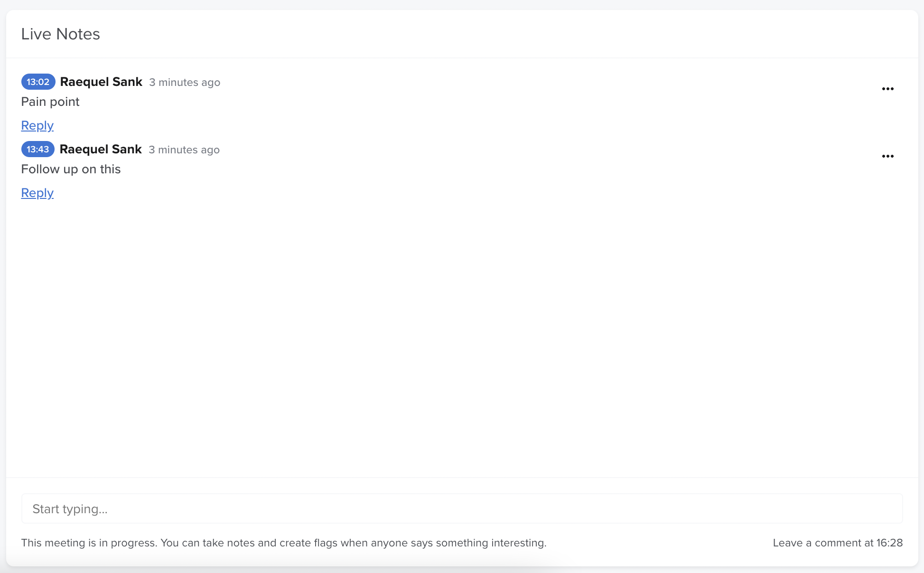Click first note's 3 minutes ago label
The height and width of the screenshot is (573, 924).
185,82
